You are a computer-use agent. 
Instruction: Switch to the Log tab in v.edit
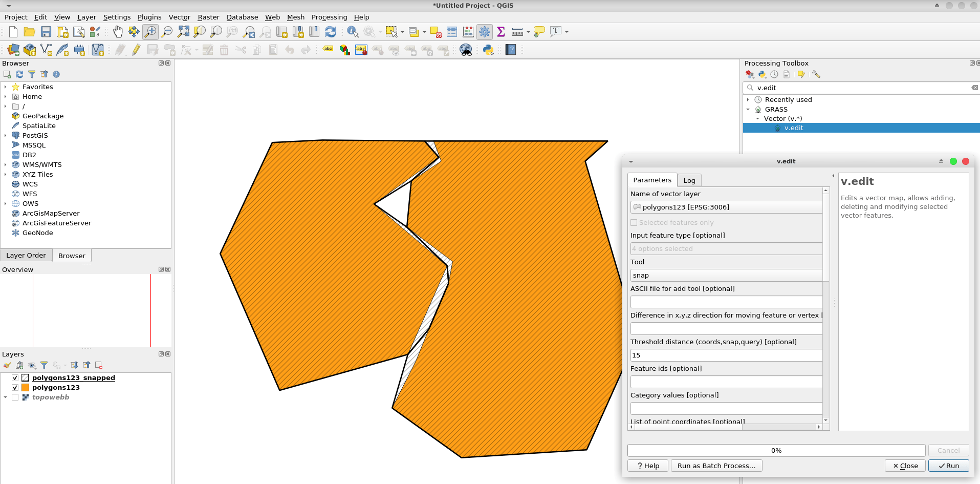coord(689,180)
